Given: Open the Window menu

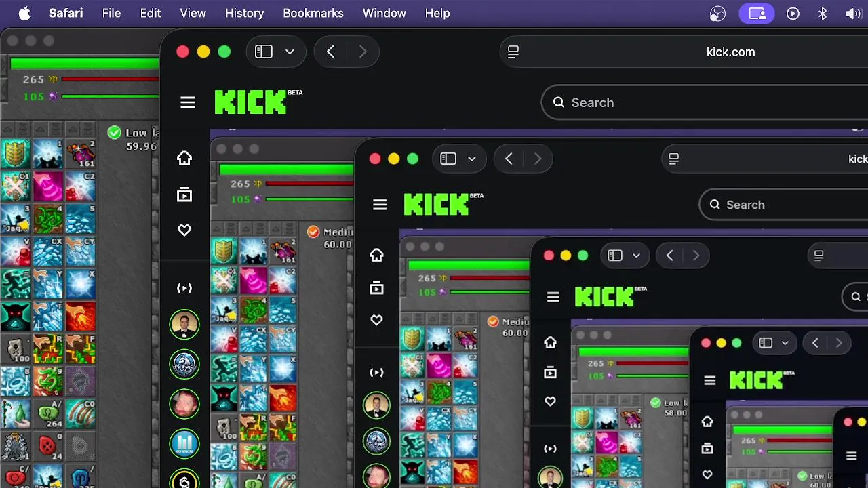Looking at the screenshot, I should tap(384, 13).
